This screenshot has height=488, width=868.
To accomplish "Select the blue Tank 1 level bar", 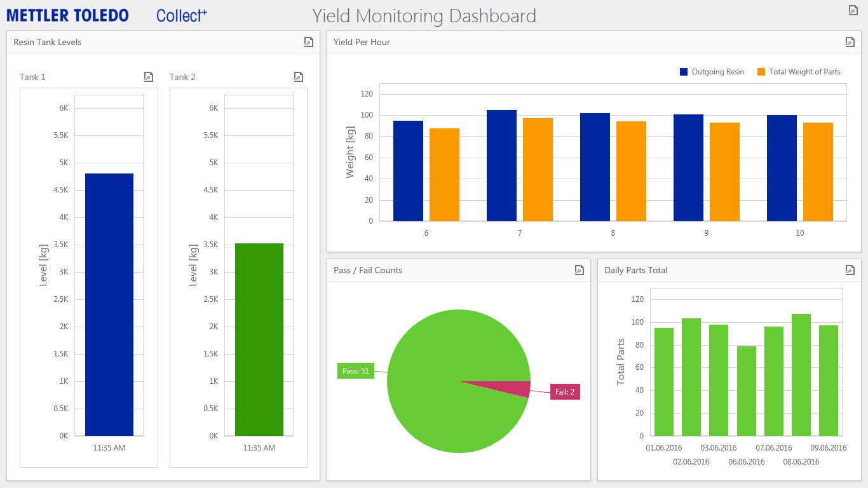I will pyautogui.click(x=109, y=304).
